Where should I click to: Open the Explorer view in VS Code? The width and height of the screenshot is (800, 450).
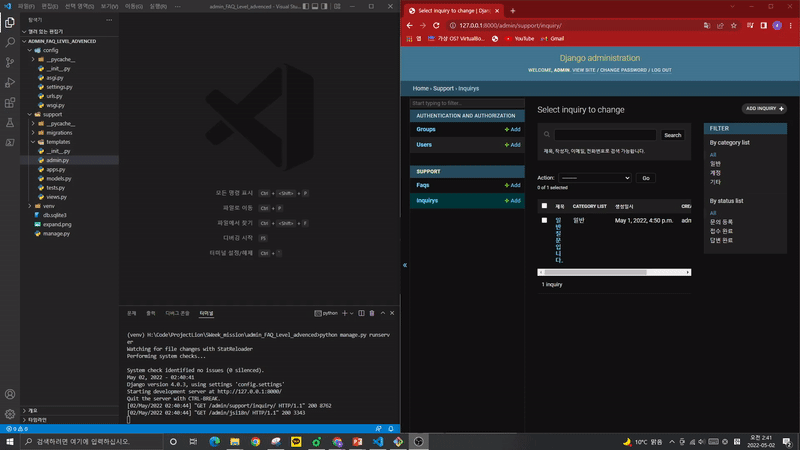10,22
